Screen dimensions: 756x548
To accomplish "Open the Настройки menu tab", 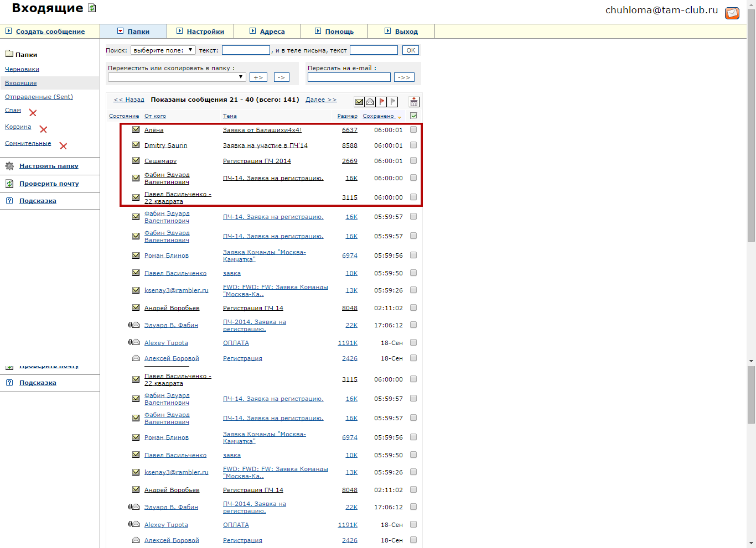I will click(205, 32).
